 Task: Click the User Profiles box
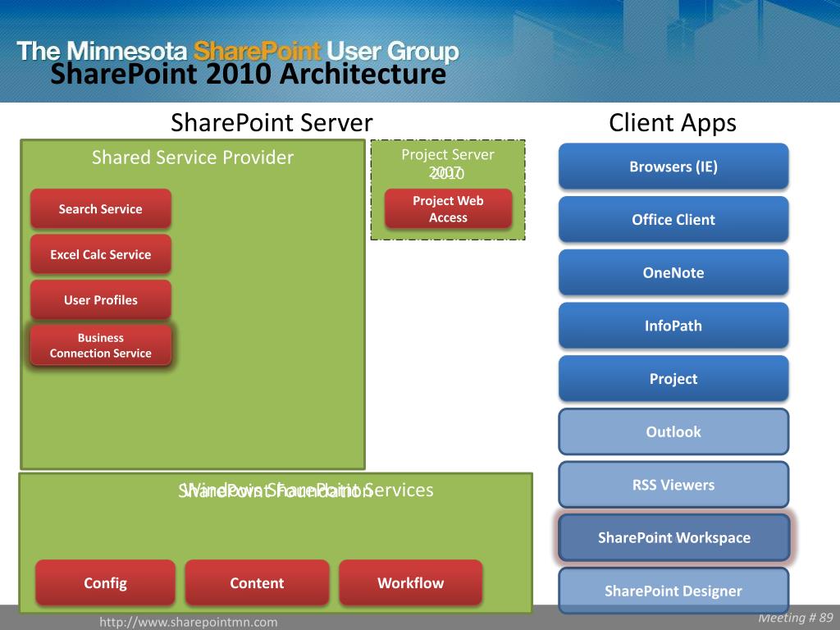[101, 299]
